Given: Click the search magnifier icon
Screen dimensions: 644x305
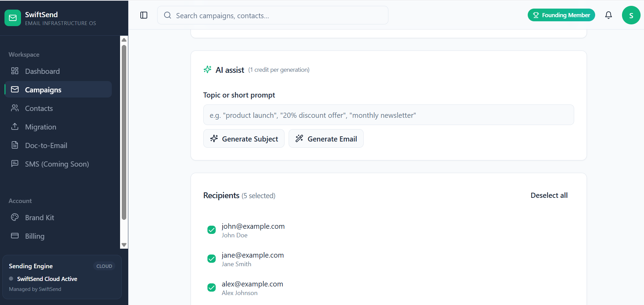Looking at the screenshot, I should click(x=168, y=15).
